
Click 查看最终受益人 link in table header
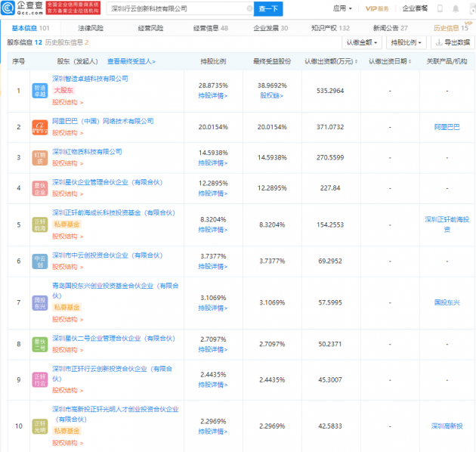(131, 61)
